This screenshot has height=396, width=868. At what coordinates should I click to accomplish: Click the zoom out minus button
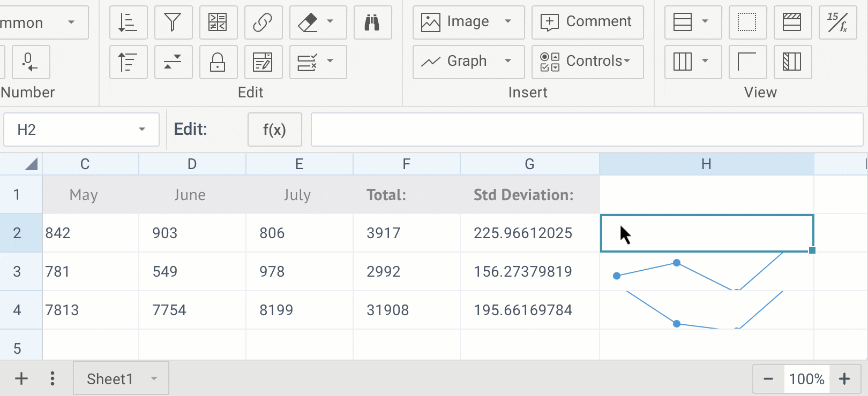pyautogui.click(x=768, y=379)
